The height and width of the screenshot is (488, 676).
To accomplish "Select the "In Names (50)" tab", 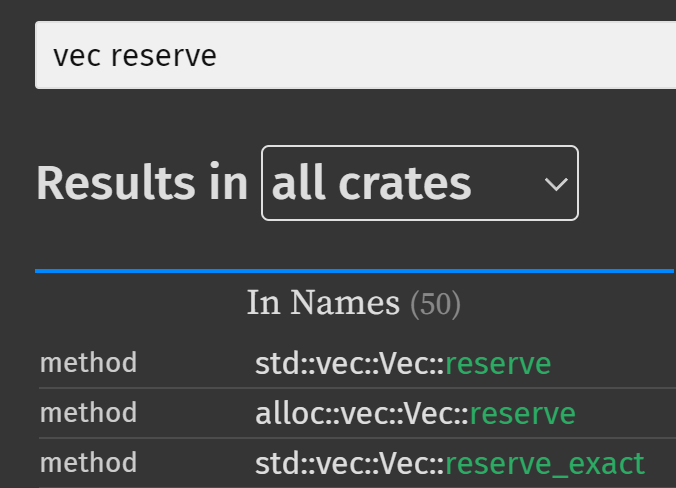I will [x=353, y=304].
